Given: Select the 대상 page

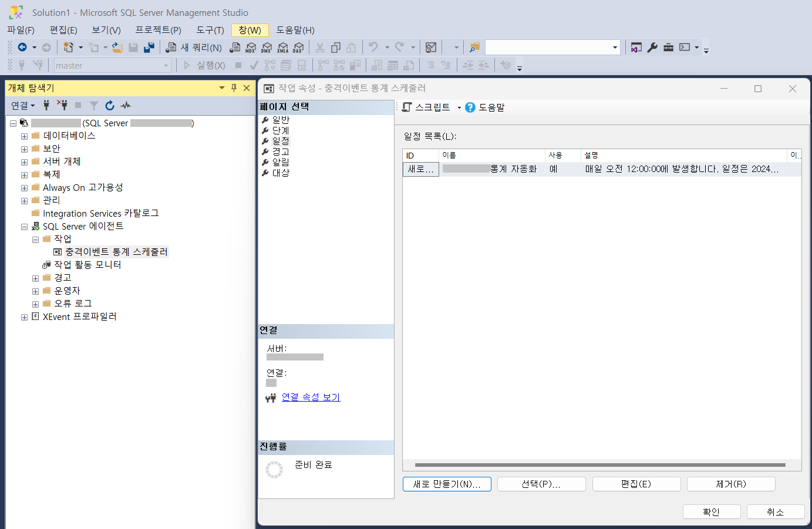Looking at the screenshot, I should tap(281, 173).
